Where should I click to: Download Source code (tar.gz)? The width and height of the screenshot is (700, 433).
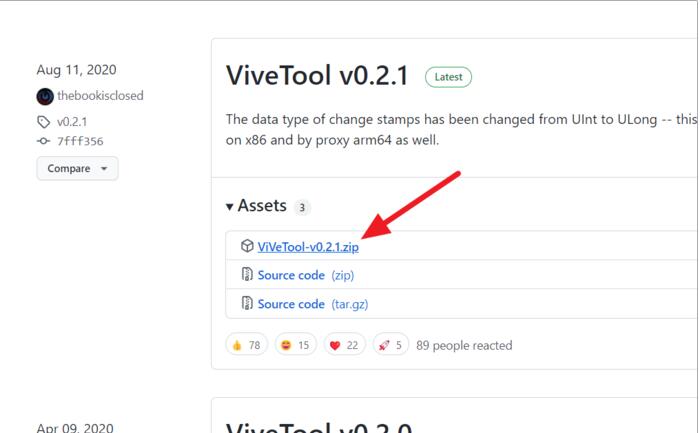click(x=313, y=304)
